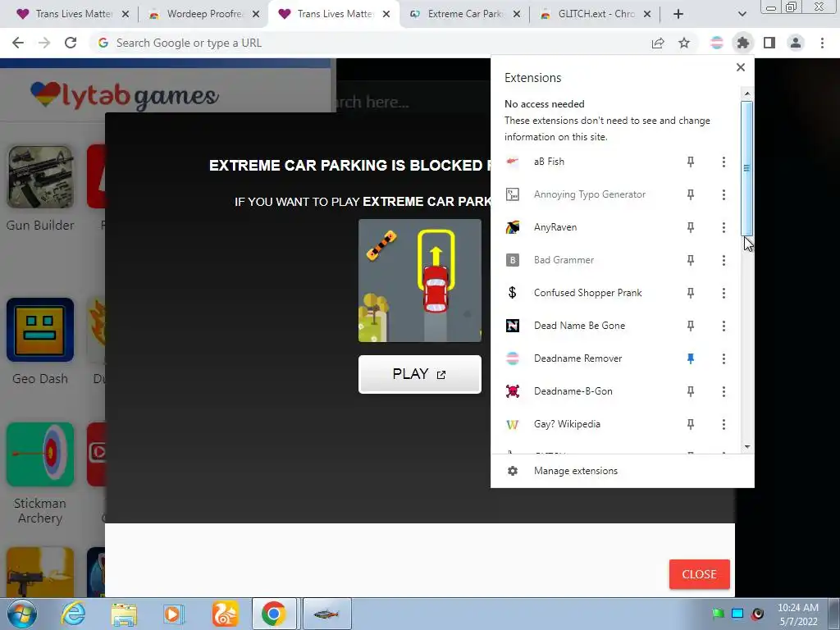
Task: Open more options for Deadname Remover
Action: coord(724,358)
